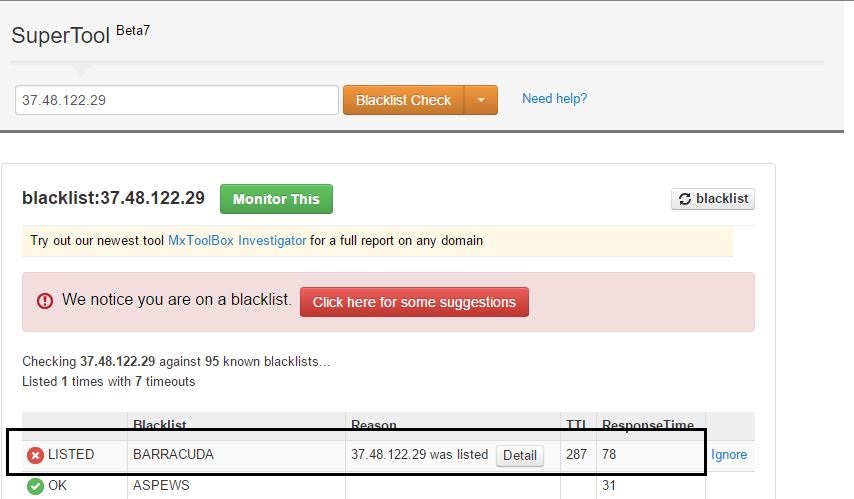Viewport: 854px width, 499px height.
Task: Open the MxToolBox Investigator link
Action: [237, 241]
